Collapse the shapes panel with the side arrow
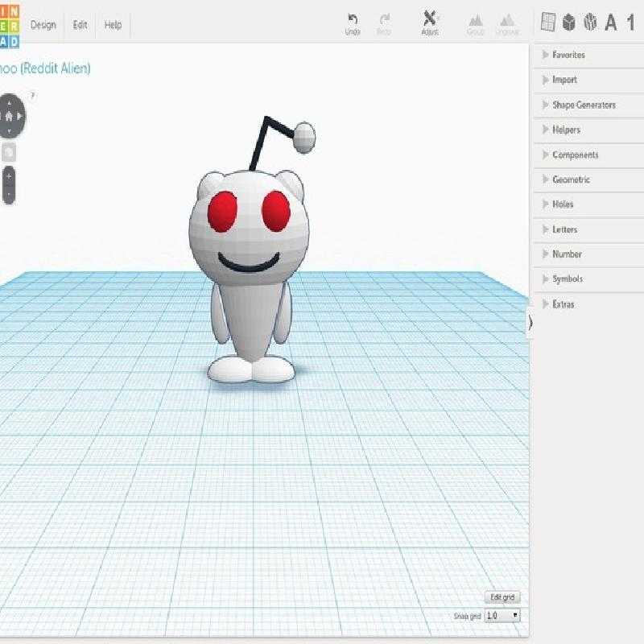Viewport: 644px width, 644px height. click(530, 324)
